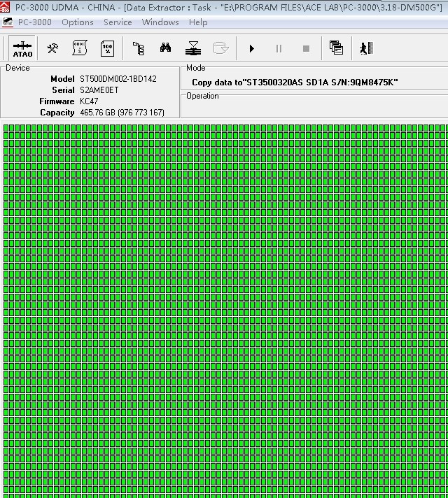Click the ATA0 port button
Viewport: 448px width, 498px height.
22,49
